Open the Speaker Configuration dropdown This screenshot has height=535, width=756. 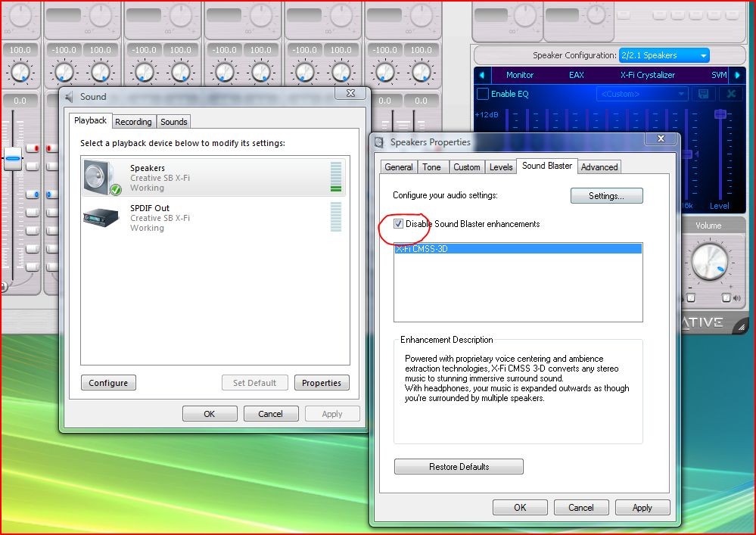coord(664,55)
